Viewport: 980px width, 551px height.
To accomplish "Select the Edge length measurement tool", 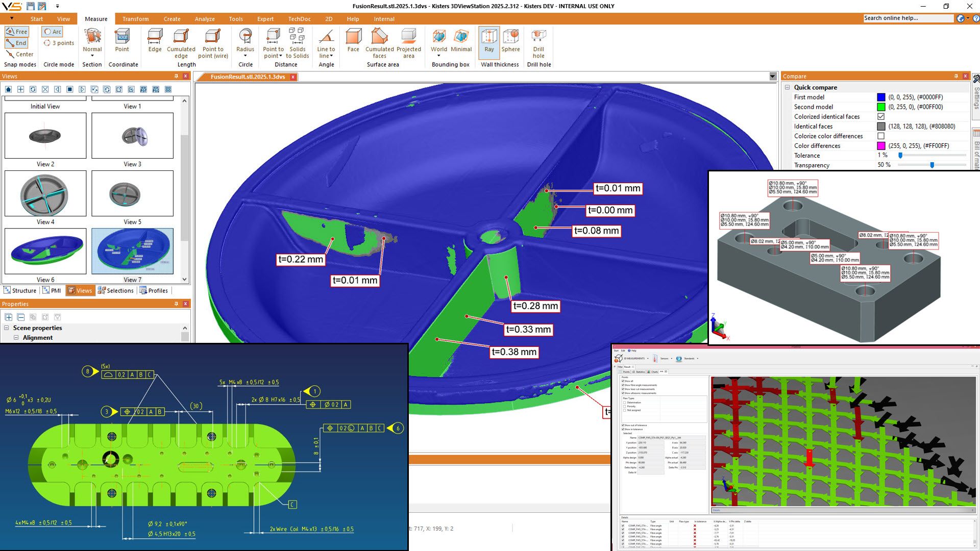I will [x=155, y=43].
